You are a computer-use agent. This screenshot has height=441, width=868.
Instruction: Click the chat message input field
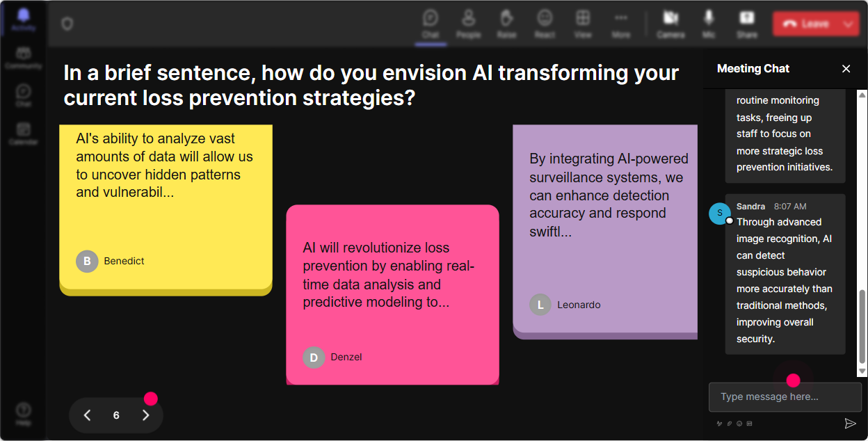(785, 396)
